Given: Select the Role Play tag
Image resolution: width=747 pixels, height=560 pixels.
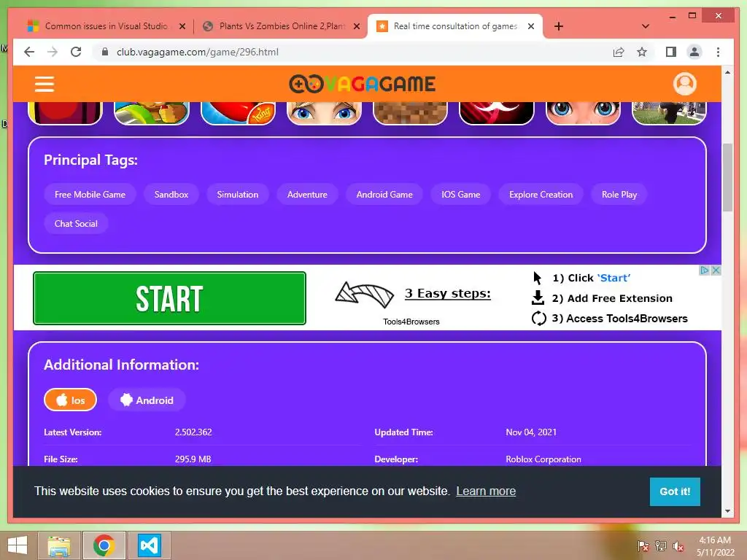Looking at the screenshot, I should pos(619,194).
